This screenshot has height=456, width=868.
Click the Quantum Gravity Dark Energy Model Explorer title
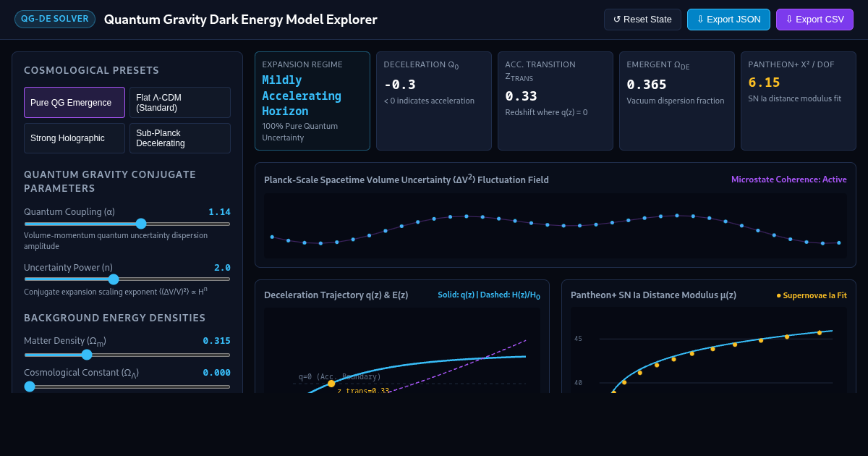coord(241,20)
